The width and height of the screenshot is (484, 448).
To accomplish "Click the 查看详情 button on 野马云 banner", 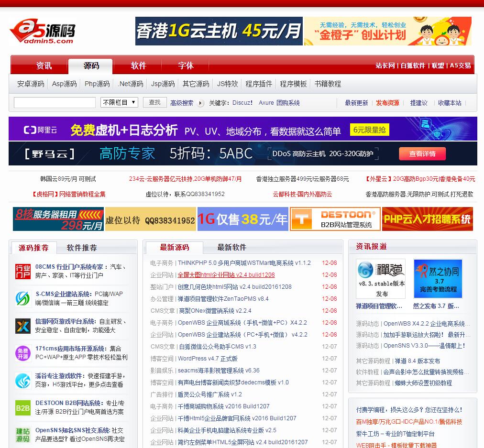I will coord(422,153).
